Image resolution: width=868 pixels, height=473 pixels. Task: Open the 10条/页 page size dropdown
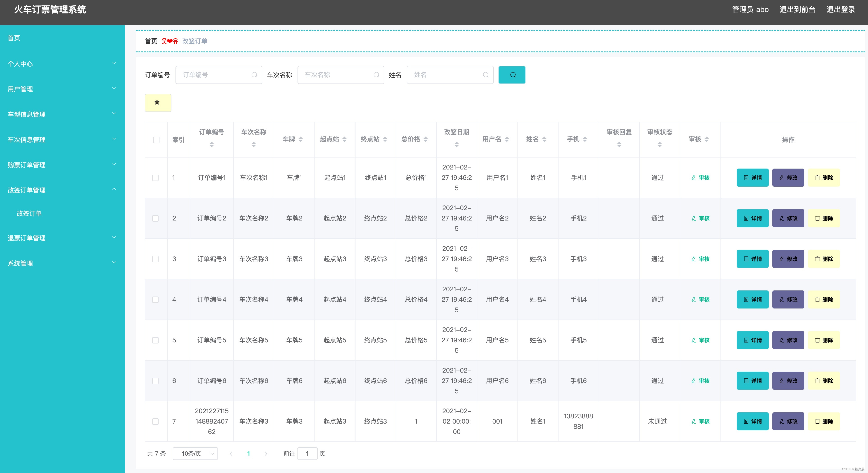[195, 453]
